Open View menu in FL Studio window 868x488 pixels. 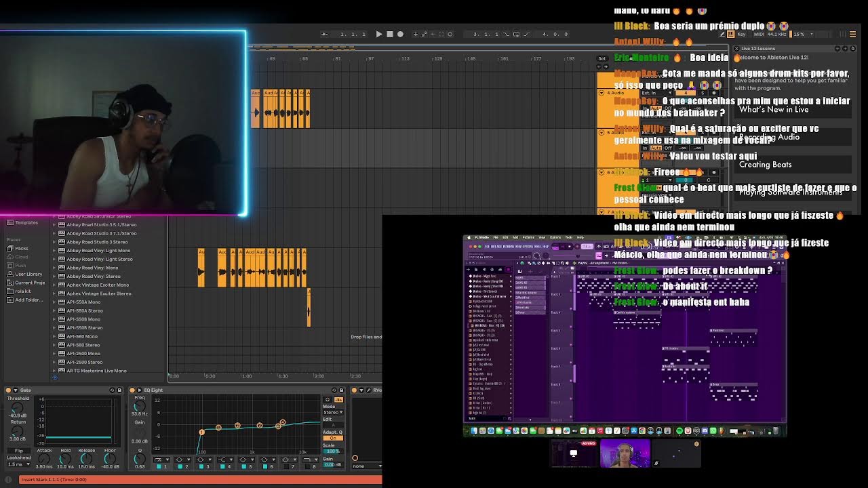click(542, 237)
